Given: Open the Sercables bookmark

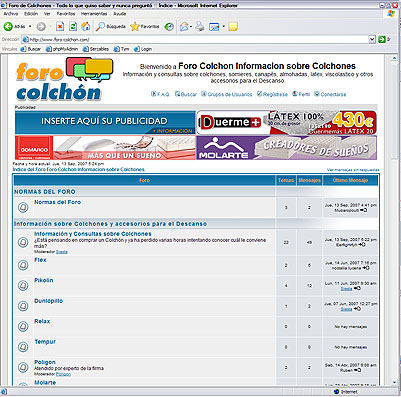Looking at the screenshot, I should point(96,49).
